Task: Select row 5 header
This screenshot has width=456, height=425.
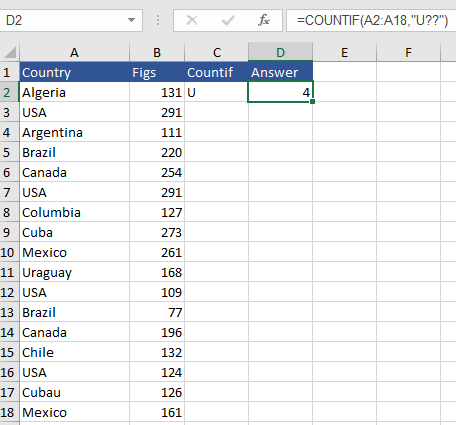Action: click(x=9, y=152)
